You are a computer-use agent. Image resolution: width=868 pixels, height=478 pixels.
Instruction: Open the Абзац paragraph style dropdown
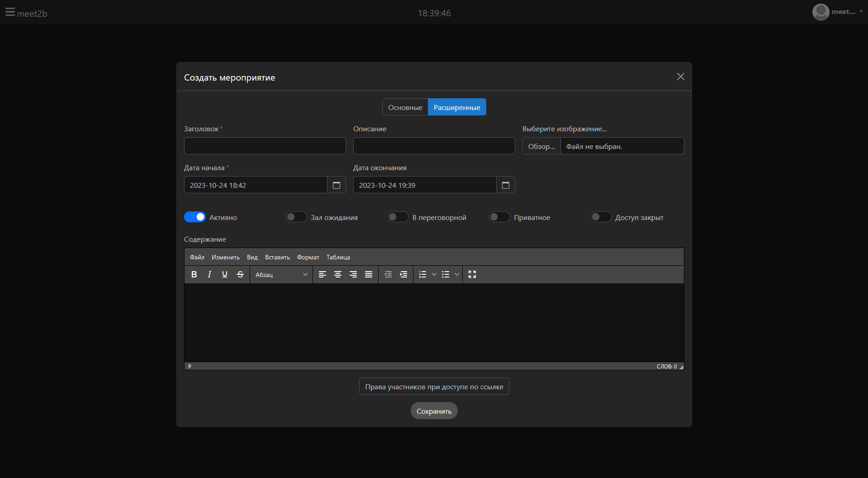281,275
